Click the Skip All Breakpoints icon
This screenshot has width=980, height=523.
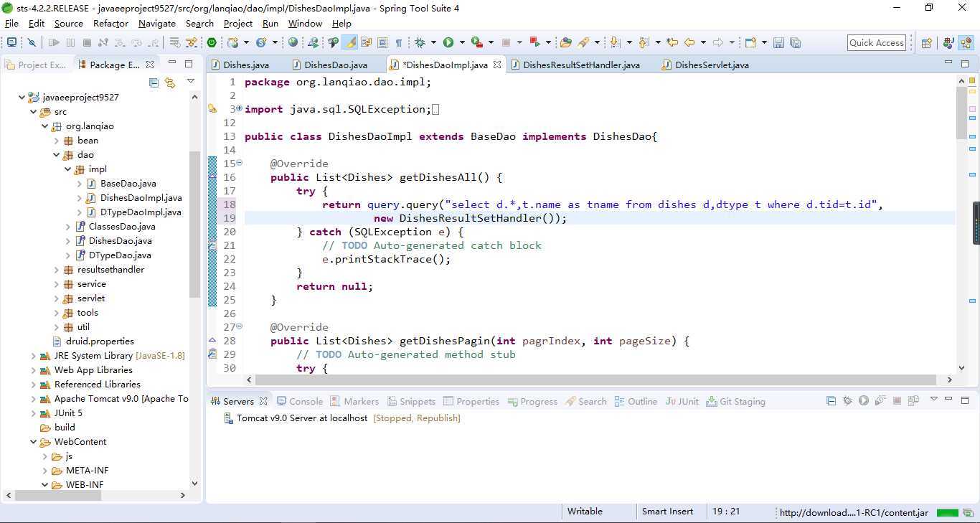point(32,42)
